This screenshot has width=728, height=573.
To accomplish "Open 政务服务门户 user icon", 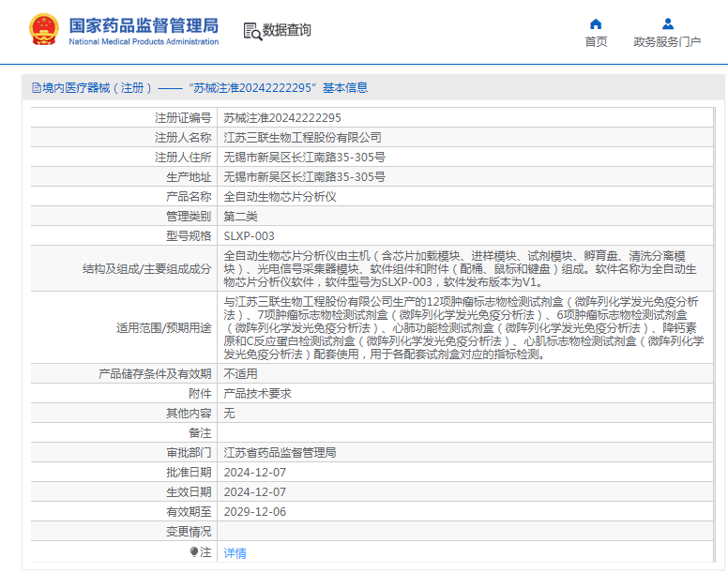I will 668,23.
